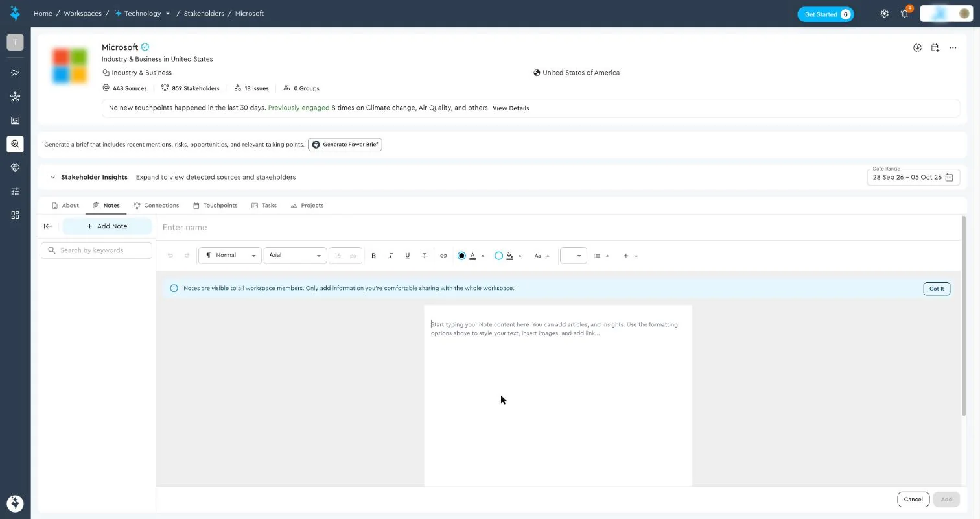The width and height of the screenshot is (980, 519).
Task: Click the calendar add icon in header
Action: pyautogui.click(x=935, y=48)
